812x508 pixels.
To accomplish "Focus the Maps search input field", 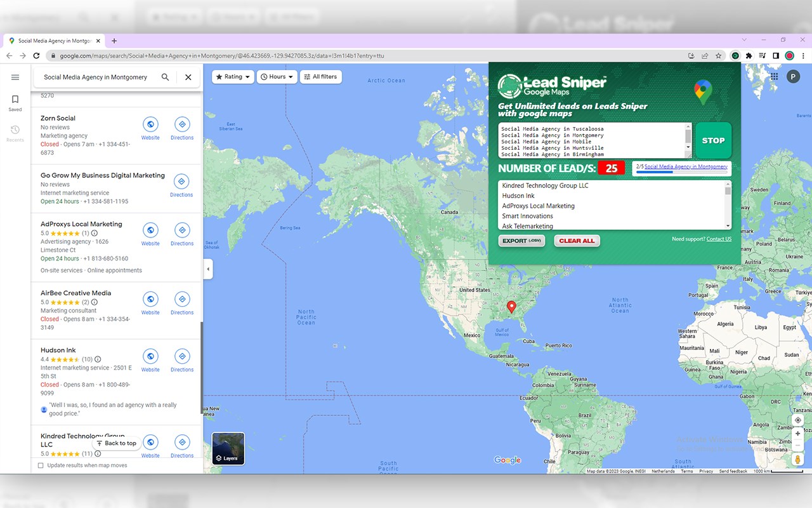I will tap(95, 77).
